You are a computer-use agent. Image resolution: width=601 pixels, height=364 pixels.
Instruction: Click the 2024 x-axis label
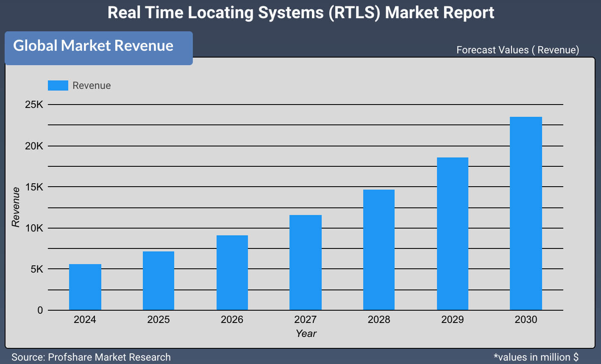(85, 320)
